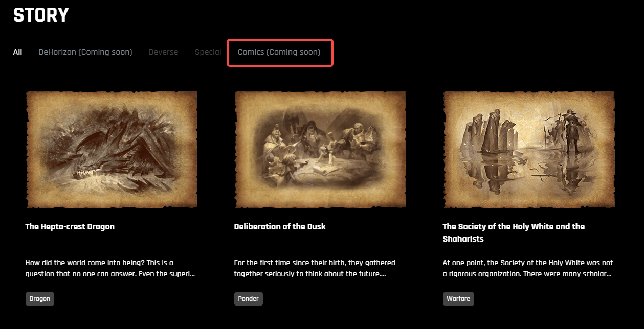
Task: Open the Society of the Holy White title
Action: pos(514,232)
